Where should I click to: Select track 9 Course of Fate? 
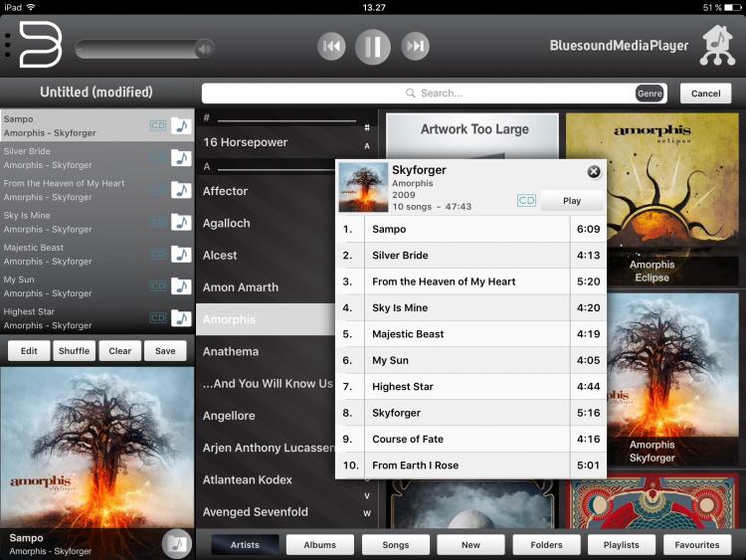point(471,439)
